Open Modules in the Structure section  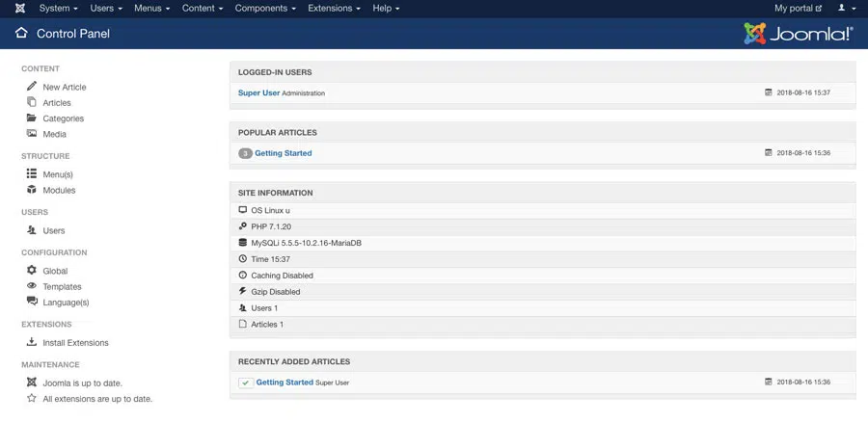click(59, 190)
